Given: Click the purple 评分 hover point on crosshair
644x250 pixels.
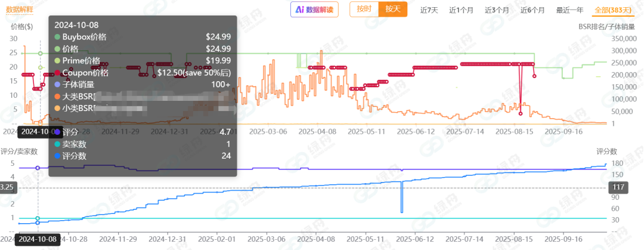Looking at the screenshot, I should 38,168.
